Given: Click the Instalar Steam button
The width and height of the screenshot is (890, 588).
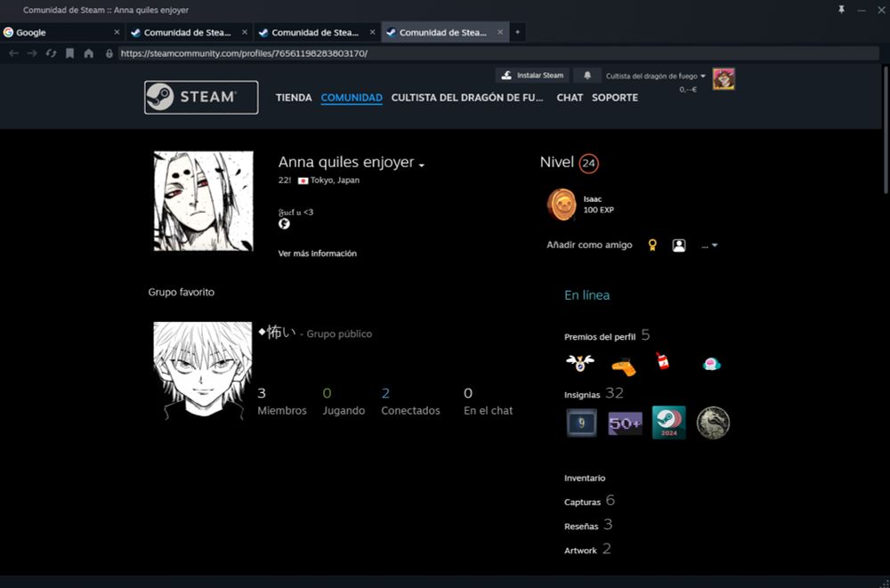Looking at the screenshot, I should (x=532, y=75).
